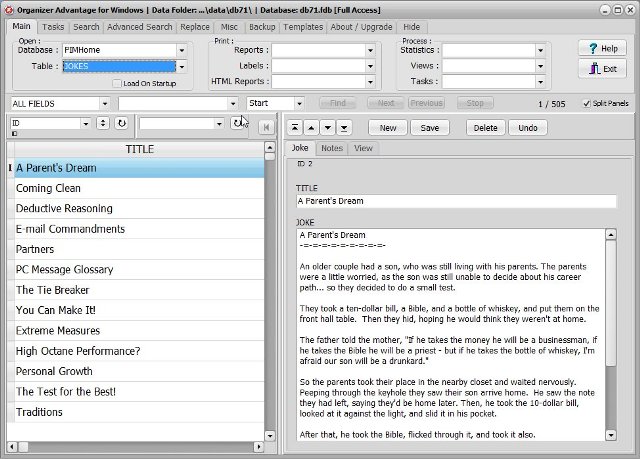Click the New record button
The width and height of the screenshot is (640, 459).
388,128
